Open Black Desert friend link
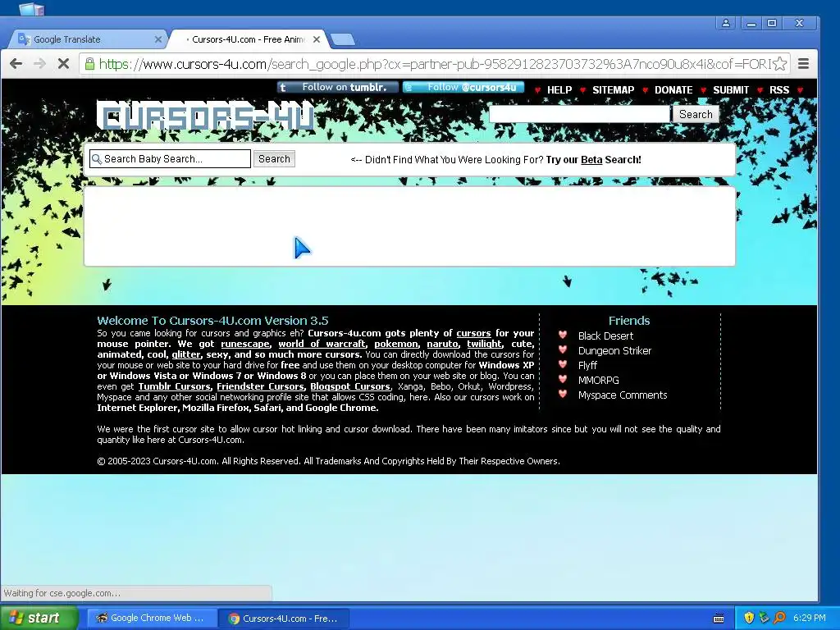The image size is (840, 630). (x=605, y=336)
